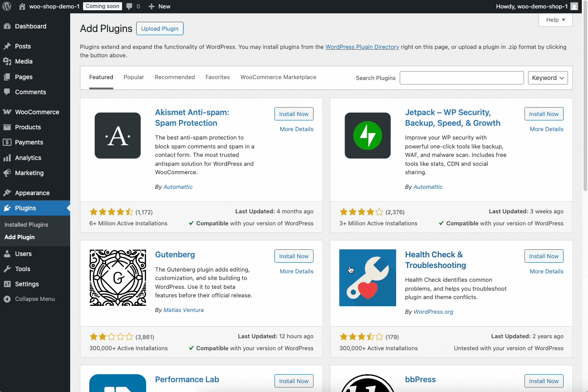Screen dimensions: 588x392
Task: Click the Health Check wrench icon
Action: coord(368,278)
